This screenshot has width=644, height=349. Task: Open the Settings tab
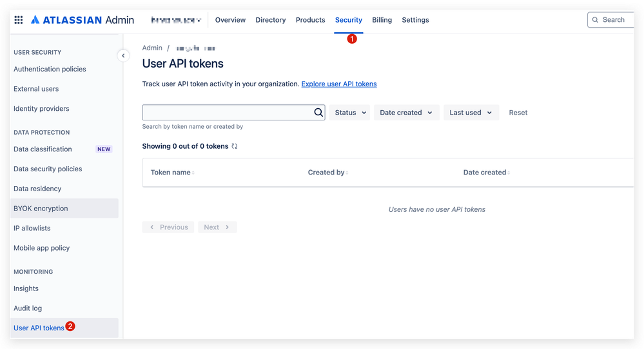click(415, 20)
